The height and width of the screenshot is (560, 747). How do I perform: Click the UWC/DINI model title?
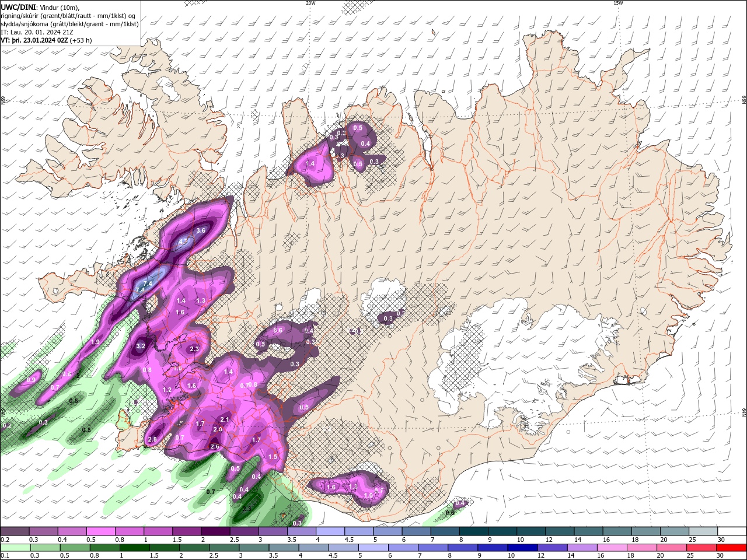click(18, 6)
